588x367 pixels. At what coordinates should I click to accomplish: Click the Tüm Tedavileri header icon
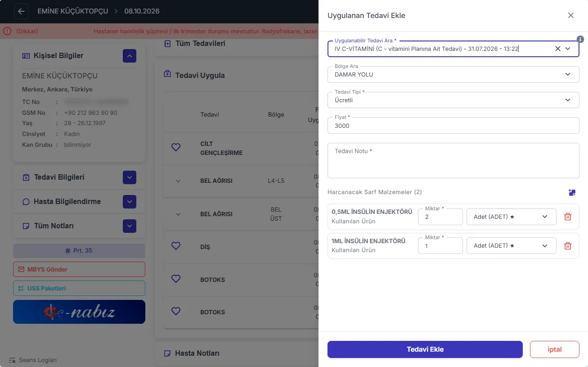point(167,44)
